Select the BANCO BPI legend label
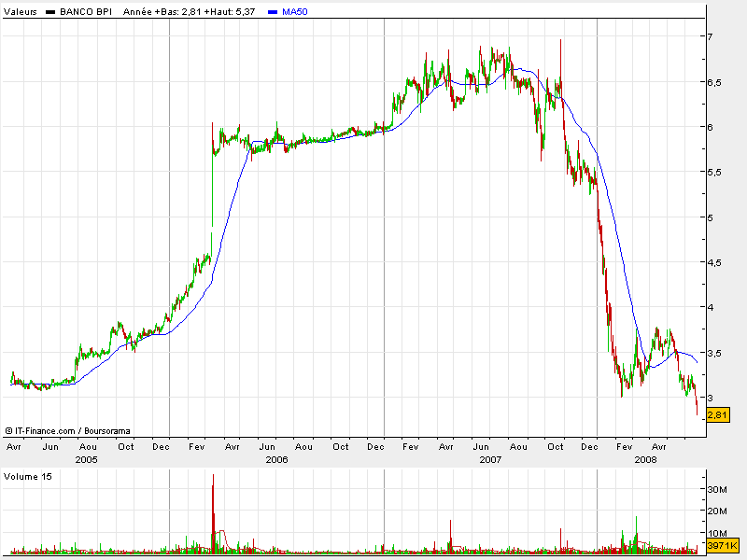747x560 pixels. (x=86, y=12)
